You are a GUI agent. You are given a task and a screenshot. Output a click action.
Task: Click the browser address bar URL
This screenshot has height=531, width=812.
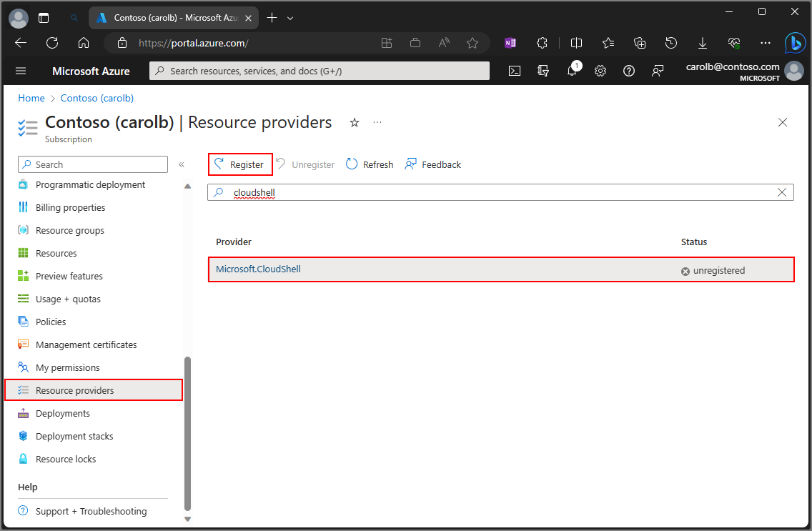click(x=193, y=43)
